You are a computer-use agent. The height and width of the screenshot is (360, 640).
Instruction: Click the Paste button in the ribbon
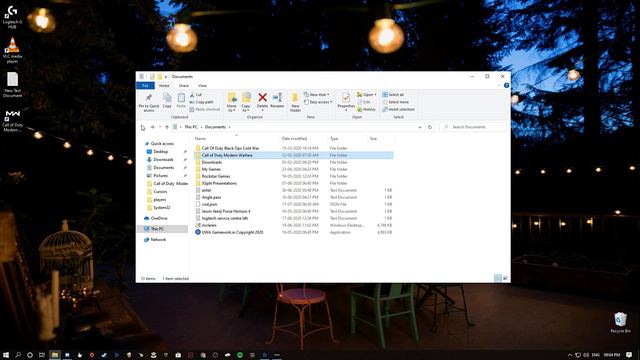coord(181,100)
